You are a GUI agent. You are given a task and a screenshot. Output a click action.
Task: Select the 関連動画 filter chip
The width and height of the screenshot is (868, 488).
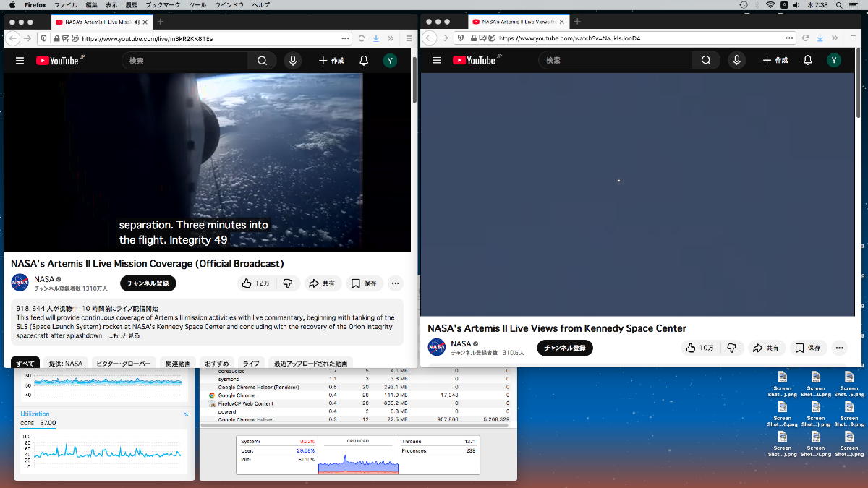tap(177, 363)
